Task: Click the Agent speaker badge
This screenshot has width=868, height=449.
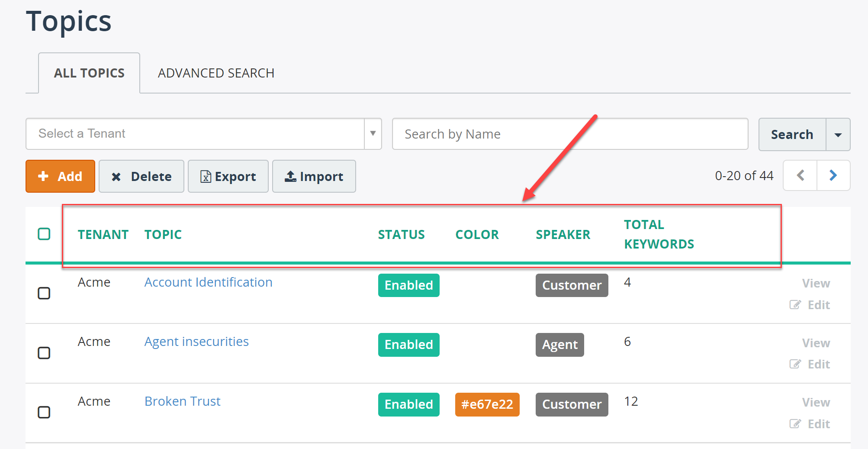Action: click(x=560, y=345)
